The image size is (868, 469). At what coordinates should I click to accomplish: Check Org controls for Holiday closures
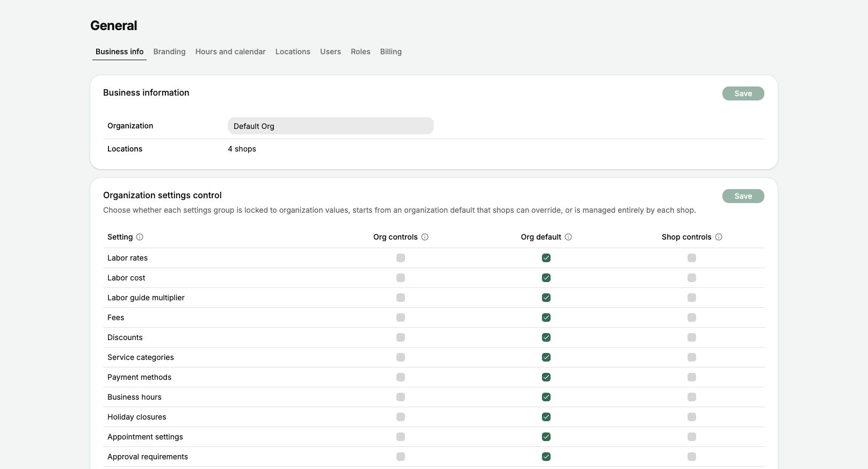(401, 417)
